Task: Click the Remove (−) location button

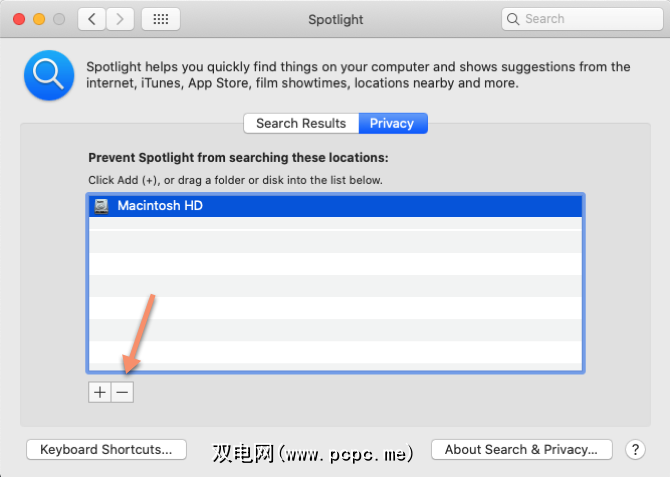Action: [122, 392]
